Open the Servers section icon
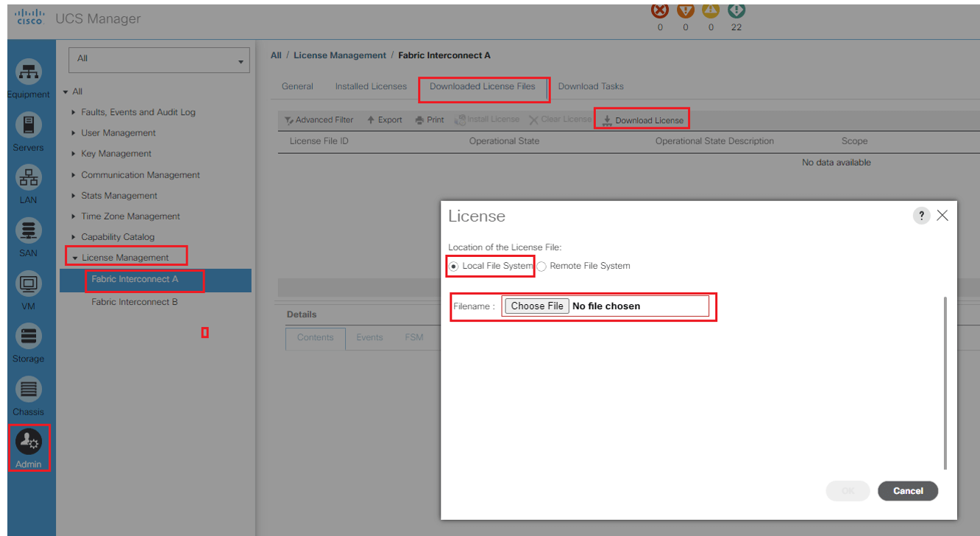The width and height of the screenshot is (980, 536). tap(29, 124)
